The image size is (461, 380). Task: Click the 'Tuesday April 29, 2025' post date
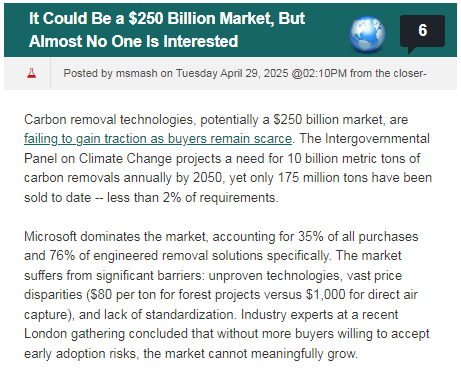(232, 73)
